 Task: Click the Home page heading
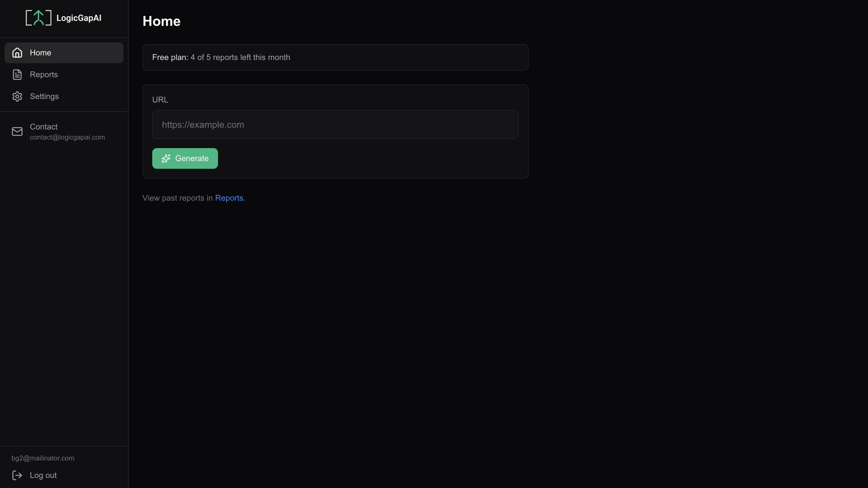pos(161,21)
